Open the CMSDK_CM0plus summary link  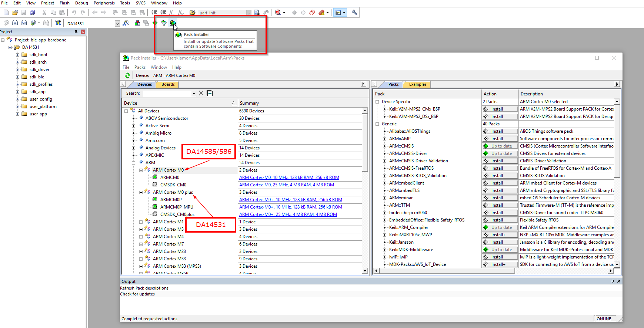[288, 214]
